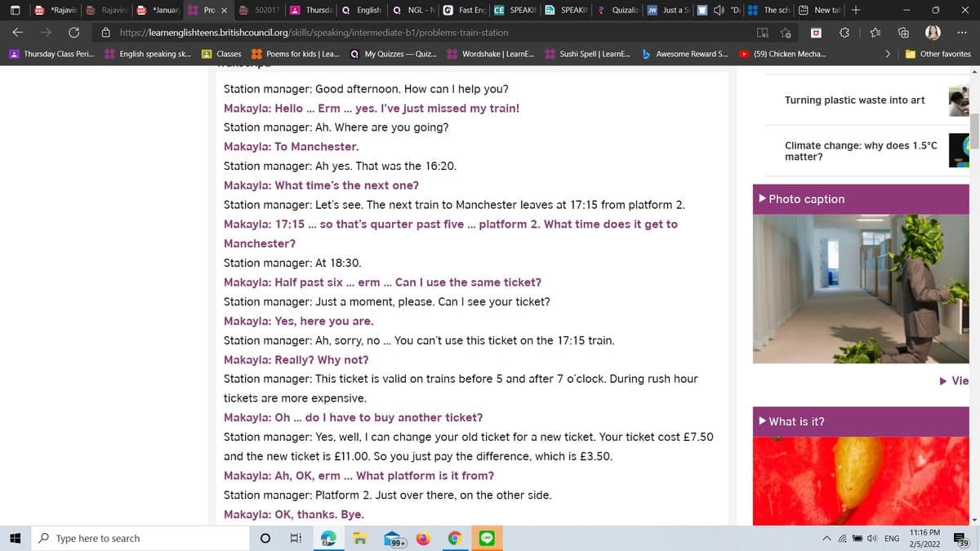Switch to the Rajavinit first tab
The width and height of the screenshot is (980, 551).
56,10
